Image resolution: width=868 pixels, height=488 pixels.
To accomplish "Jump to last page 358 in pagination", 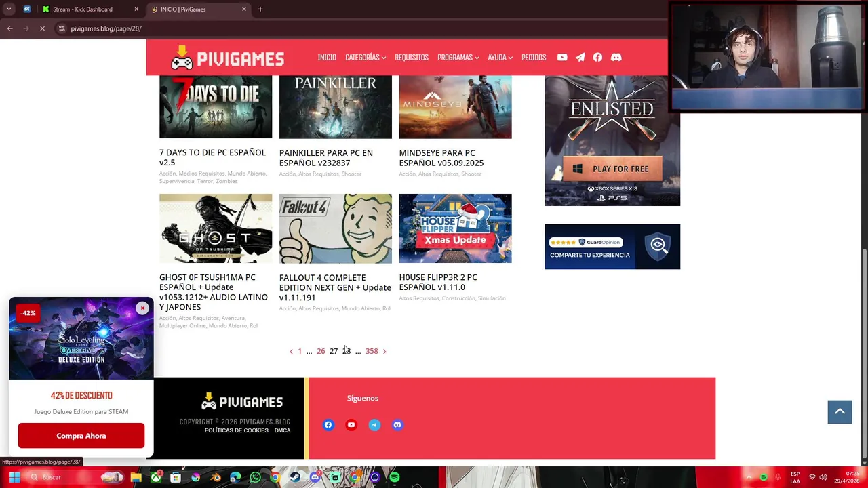I will click(x=372, y=351).
